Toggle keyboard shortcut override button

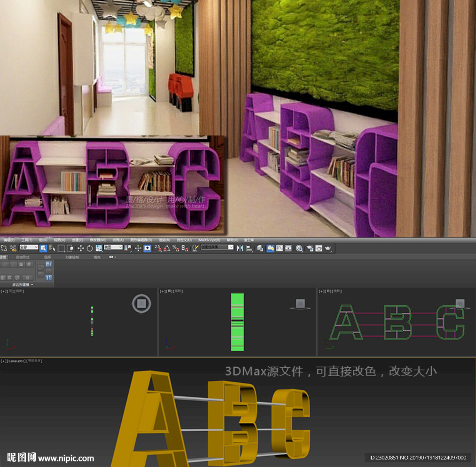[148, 248]
